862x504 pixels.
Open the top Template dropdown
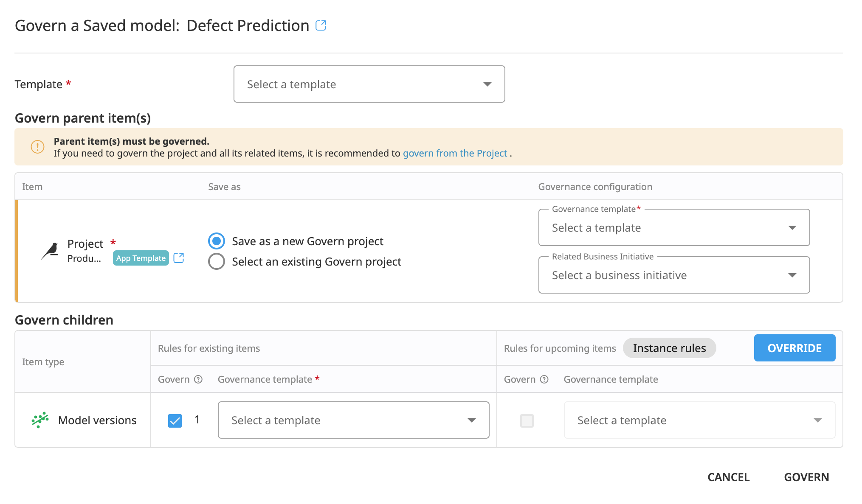(x=369, y=84)
